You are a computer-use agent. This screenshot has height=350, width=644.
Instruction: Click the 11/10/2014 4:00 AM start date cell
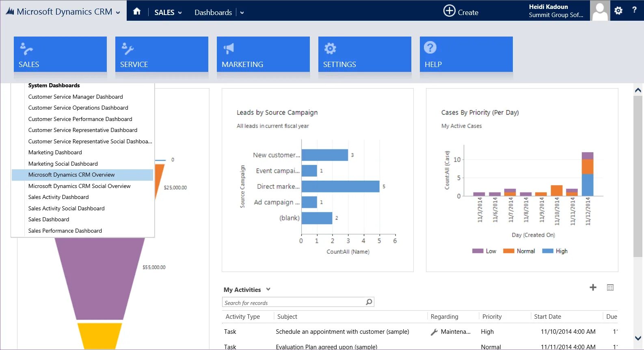coord(568,332)
